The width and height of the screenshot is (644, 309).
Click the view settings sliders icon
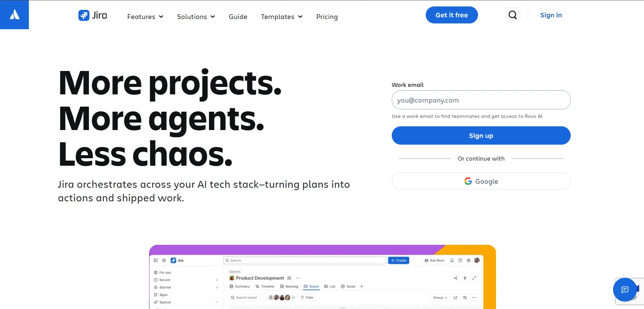(x=465, y=297)
